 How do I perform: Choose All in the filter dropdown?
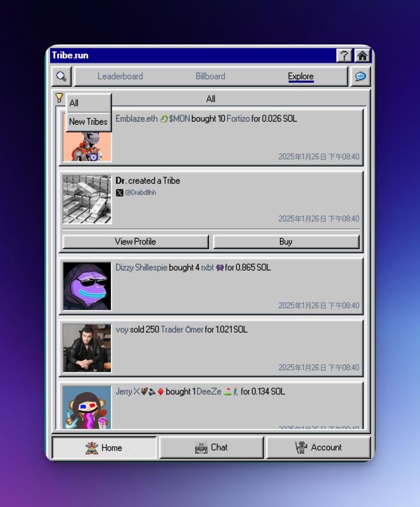coord(89,103)
